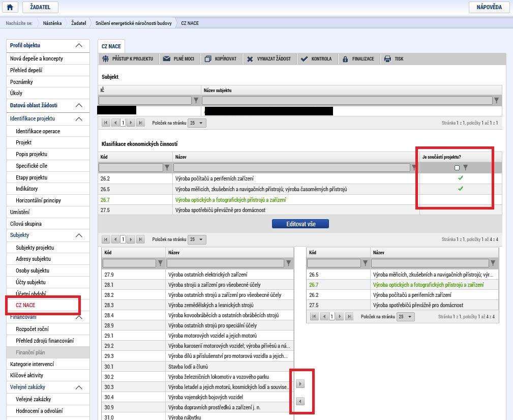
Task: Go to the home page icon
Action: coord(10,7)
